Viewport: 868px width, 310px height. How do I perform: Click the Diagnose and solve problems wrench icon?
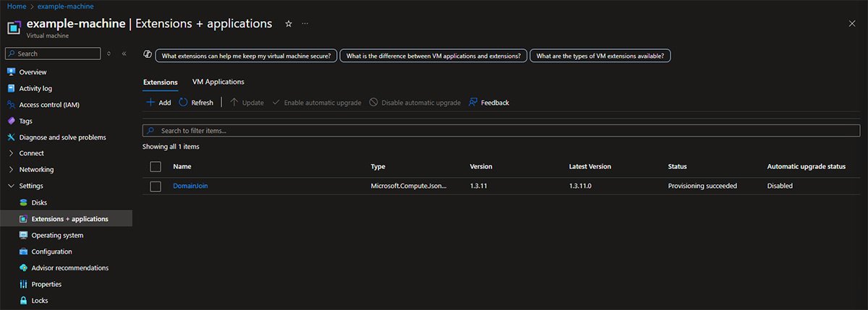11,137
